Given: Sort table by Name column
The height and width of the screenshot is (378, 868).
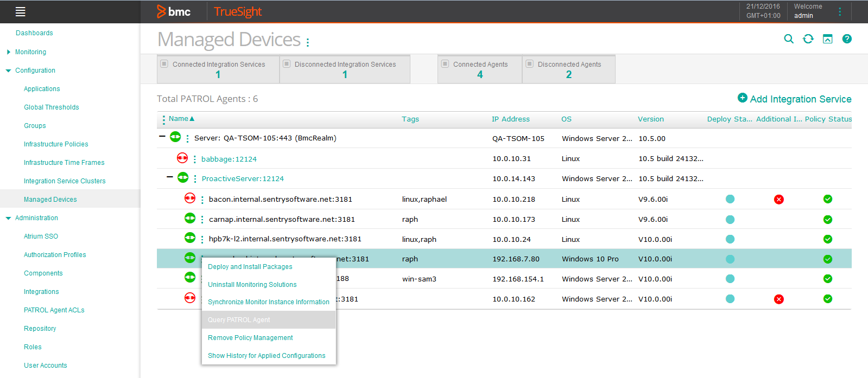Looking at the screenshot, I should 181,119.
